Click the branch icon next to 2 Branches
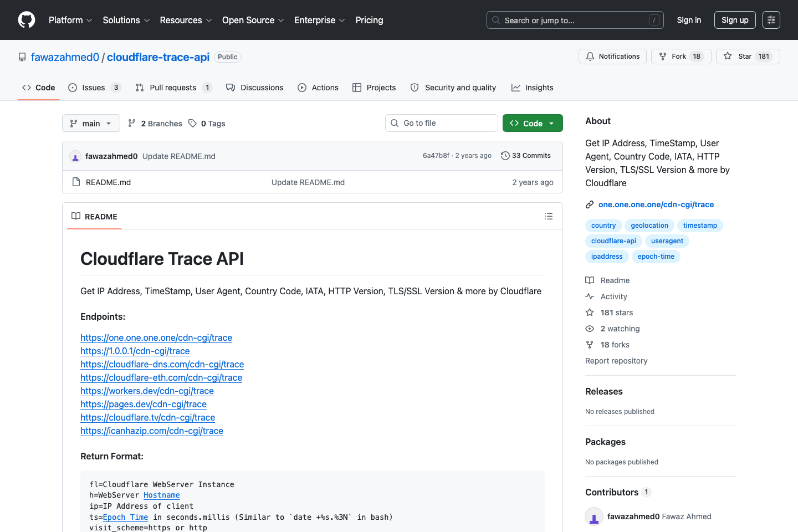Image resolution: width=798 pixels, height=532 pixels. click(132, 123)
